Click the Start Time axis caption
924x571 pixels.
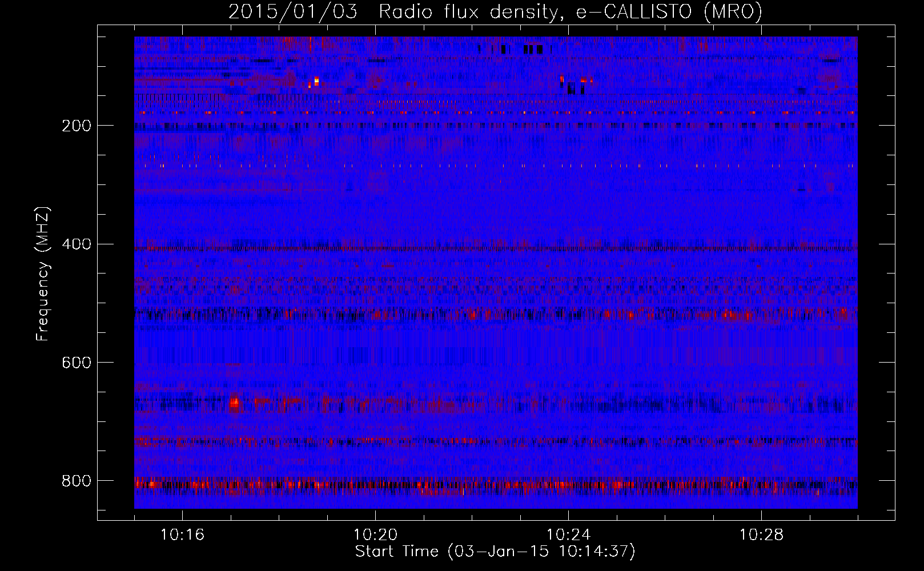tap(495, 552)
